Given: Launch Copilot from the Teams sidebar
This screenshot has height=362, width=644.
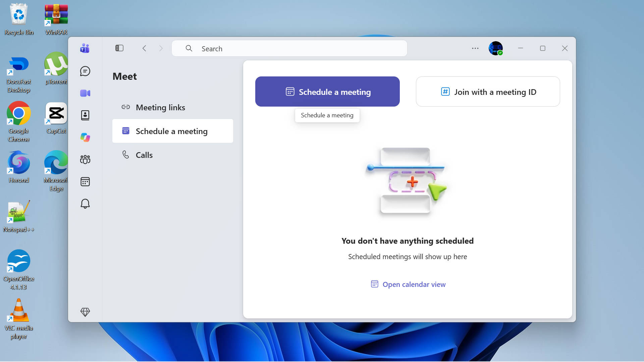Looking at the screenshot, I should [x=85, y=137].
